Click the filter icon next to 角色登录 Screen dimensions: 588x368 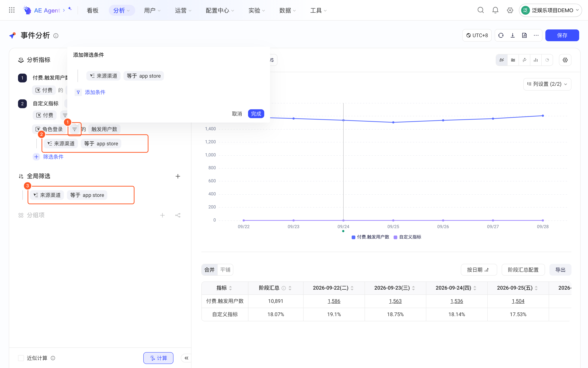pyautogui.click(x=75, y=129)
